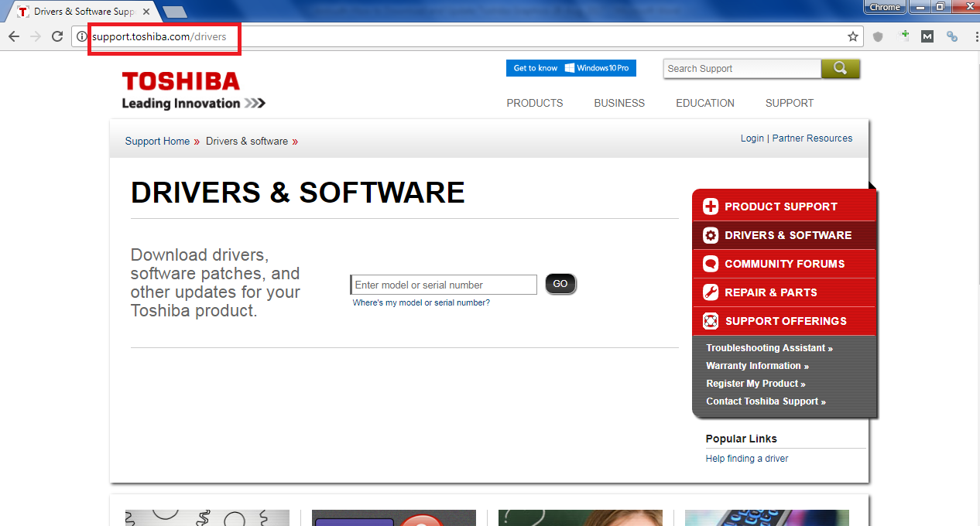Open the Help finding a driver link
The height and width of the screenshot is (526, 980).
click(747, 459)
